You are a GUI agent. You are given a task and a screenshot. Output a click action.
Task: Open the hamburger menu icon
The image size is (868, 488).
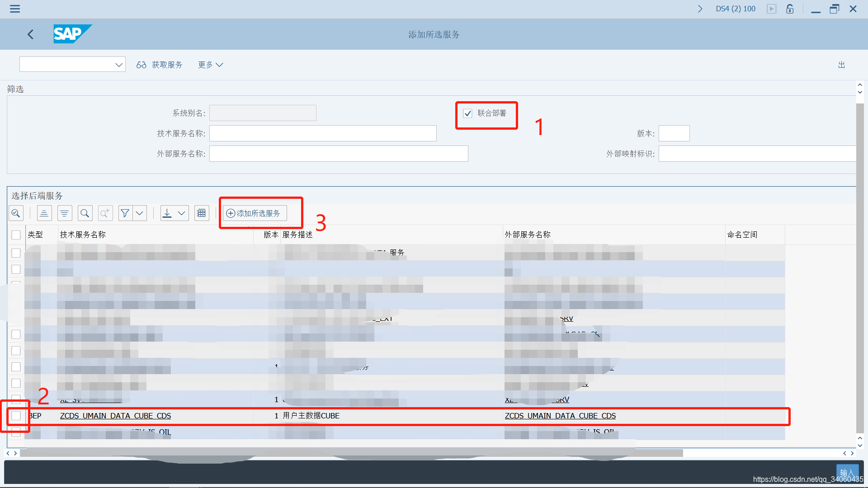pyautogui.click(x=15, y=9)
